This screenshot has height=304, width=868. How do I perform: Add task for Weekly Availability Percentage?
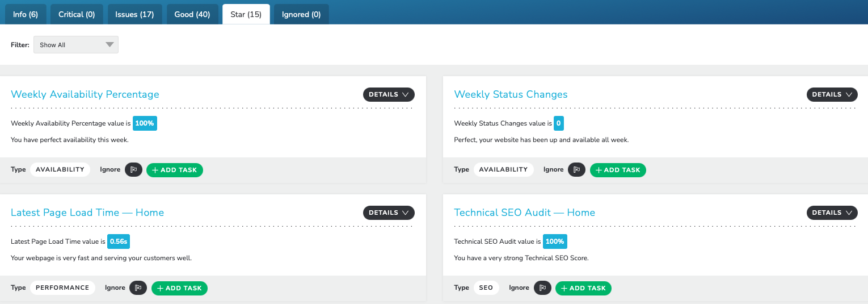point(175,170)
